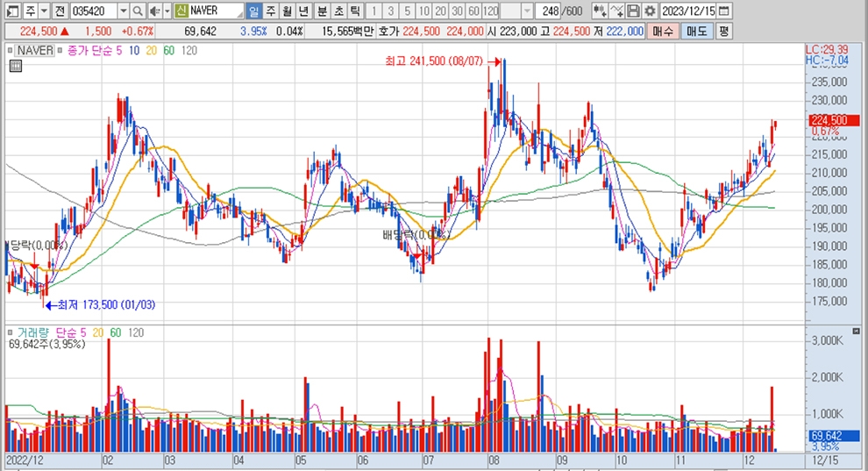Select the 월 (monthly) period tab

[287, 11]
